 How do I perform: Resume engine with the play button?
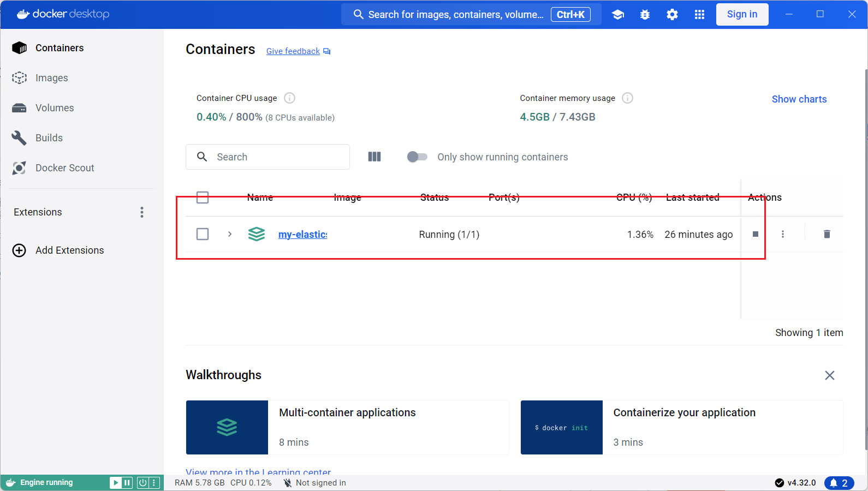click(x=116, y=483)
